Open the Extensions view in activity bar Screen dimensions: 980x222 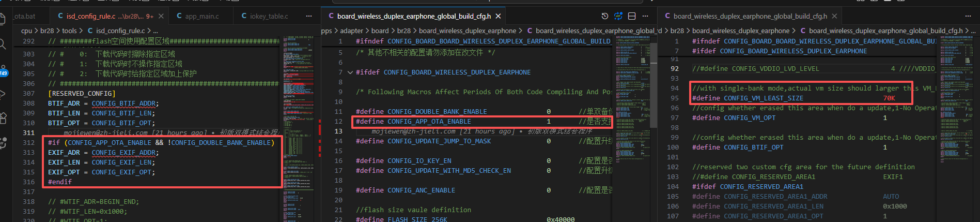[3, 118]
